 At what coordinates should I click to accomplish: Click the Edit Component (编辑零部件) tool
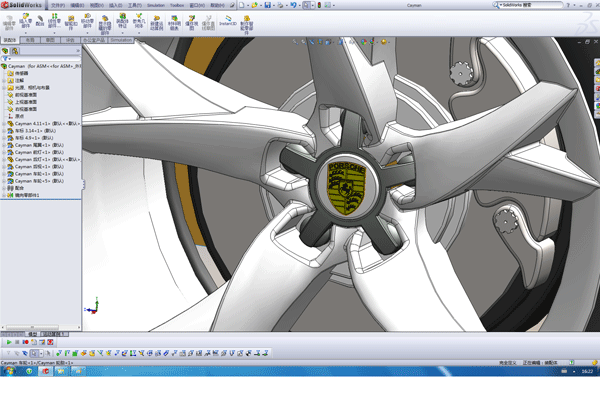click(x=9, y=23)
